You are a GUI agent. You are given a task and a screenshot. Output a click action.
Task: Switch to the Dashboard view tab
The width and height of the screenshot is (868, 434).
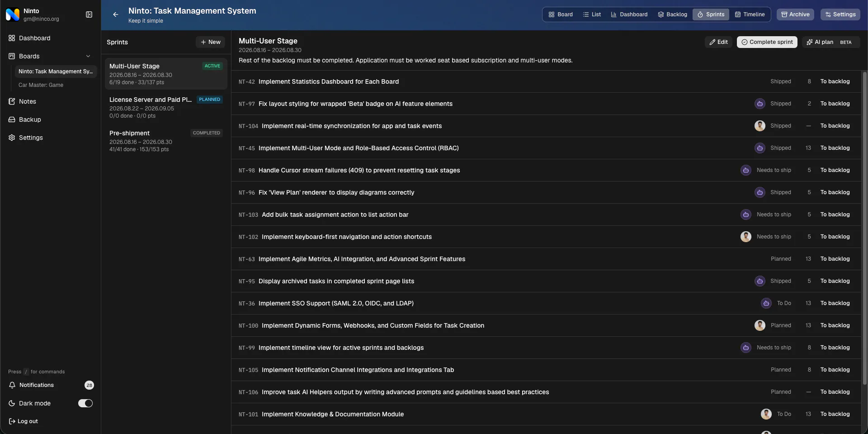[x=629, y=14]
